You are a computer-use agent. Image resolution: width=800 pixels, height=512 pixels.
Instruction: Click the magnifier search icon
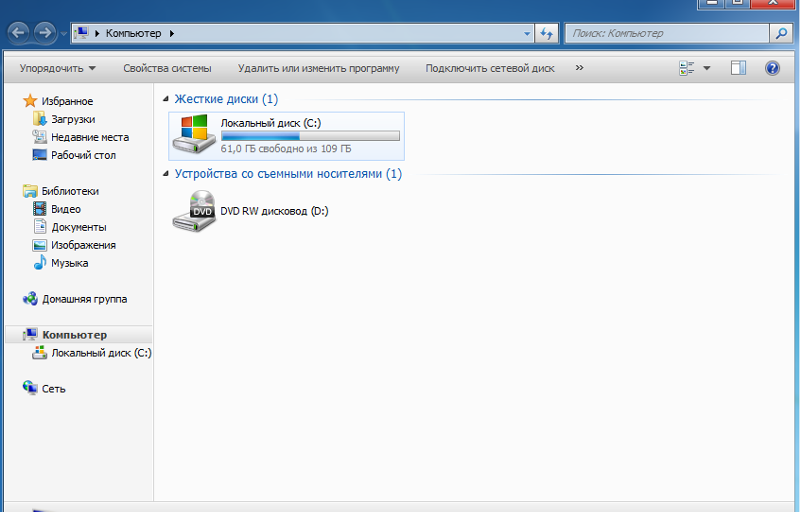click(x=781, y=34)
